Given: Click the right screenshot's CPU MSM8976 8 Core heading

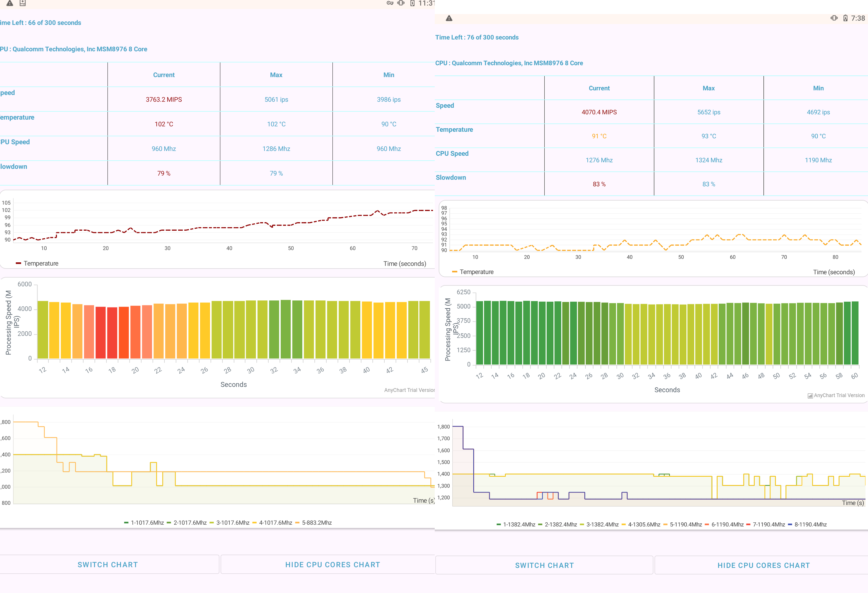Looking at the screenshot, I should [509, 63].
